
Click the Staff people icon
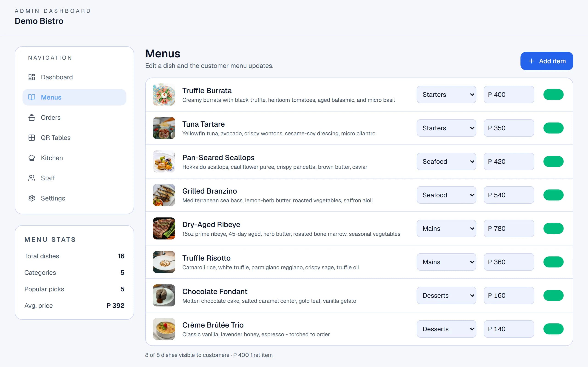tap(32, 178)
